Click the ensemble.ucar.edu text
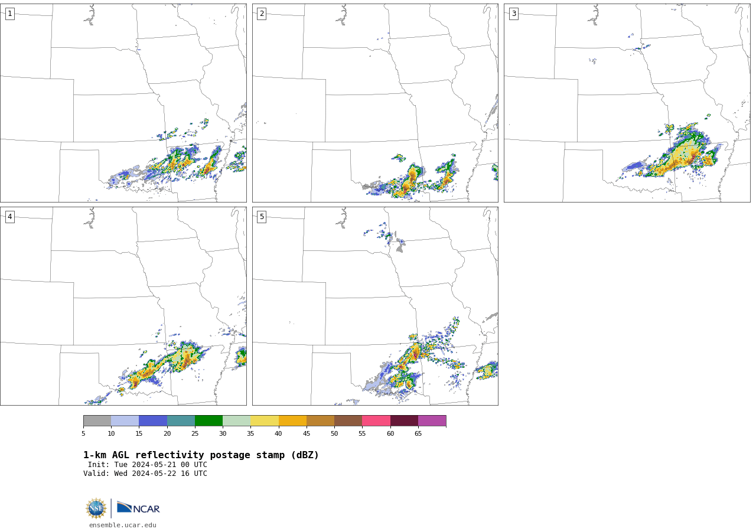 coord(123,525)
